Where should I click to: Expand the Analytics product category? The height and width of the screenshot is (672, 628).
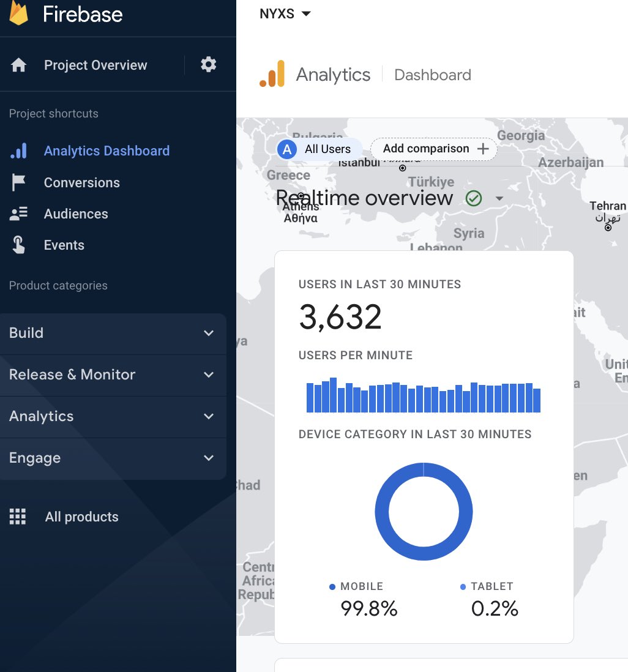113,416
